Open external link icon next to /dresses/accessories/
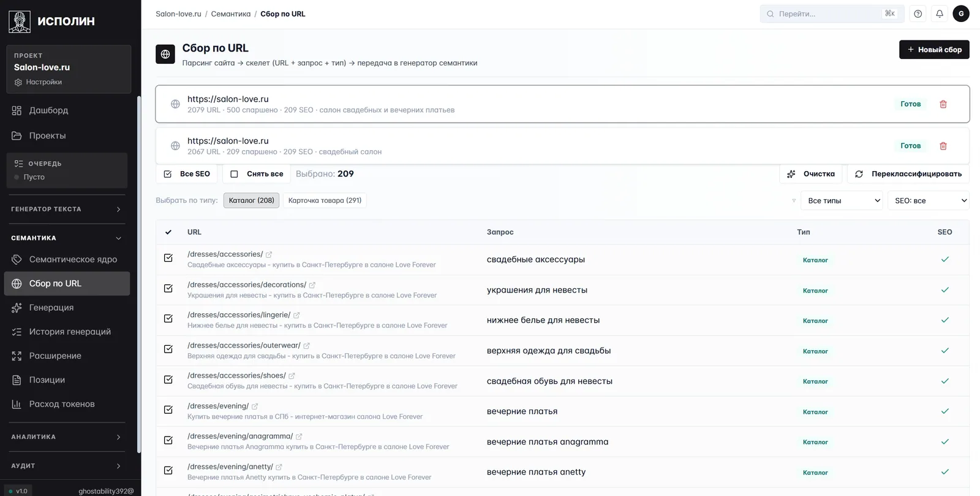This screenshot has width=980, height=496. (269, 254)
